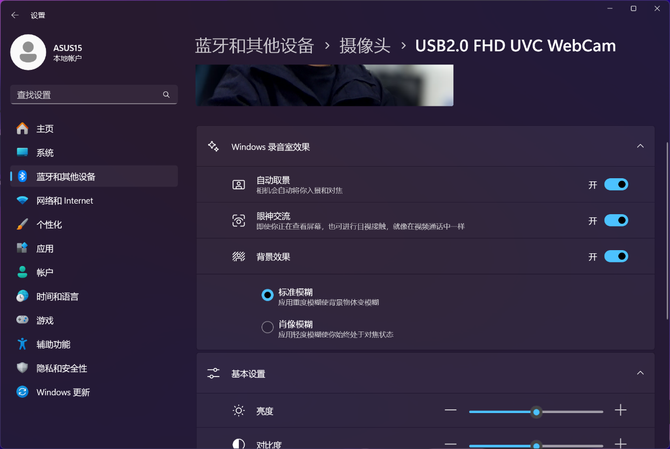Select 标准模糊 radio option
Screen dimensions: 670x449
point(267,295)
